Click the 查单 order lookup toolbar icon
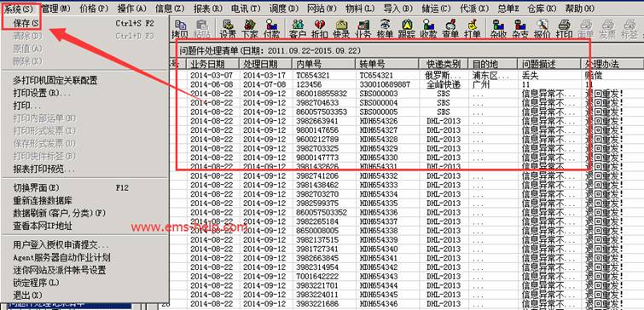 (x=450, y=29)
